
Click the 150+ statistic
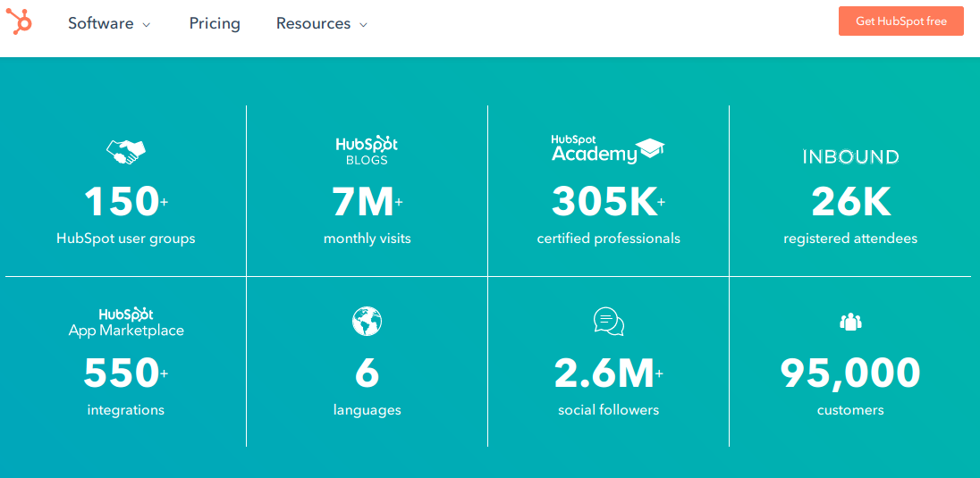point(125,202)
